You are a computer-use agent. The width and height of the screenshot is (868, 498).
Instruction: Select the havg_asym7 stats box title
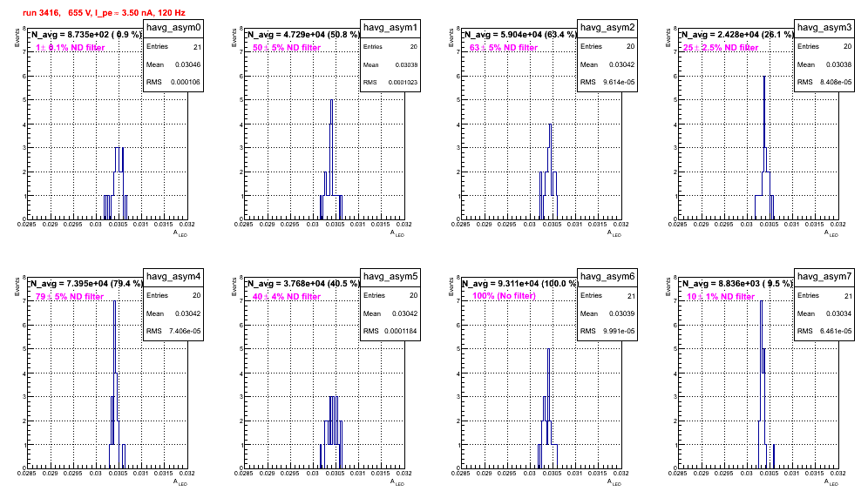pyautogui.click(x=824, y=276)
